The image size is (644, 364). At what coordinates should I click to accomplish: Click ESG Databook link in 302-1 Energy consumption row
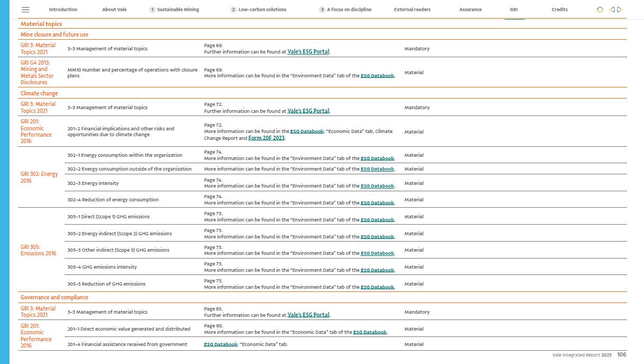(377, 158)
